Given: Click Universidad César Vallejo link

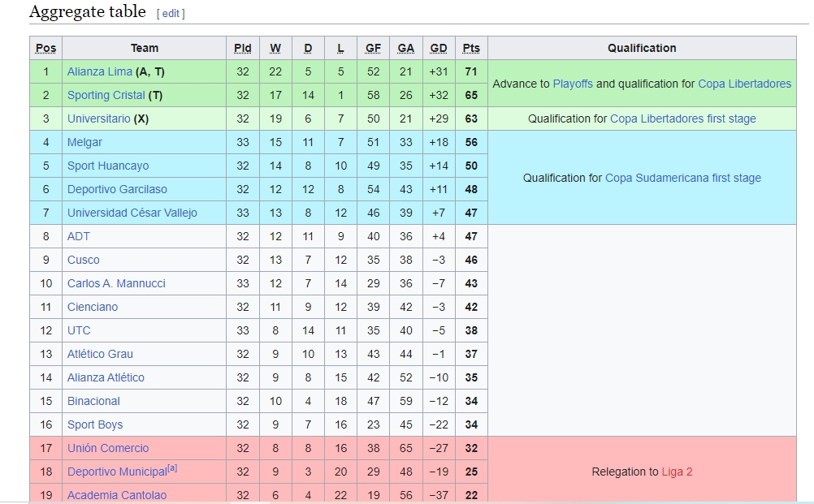Looking at the screenshot, I should click(x=132, y=213).
